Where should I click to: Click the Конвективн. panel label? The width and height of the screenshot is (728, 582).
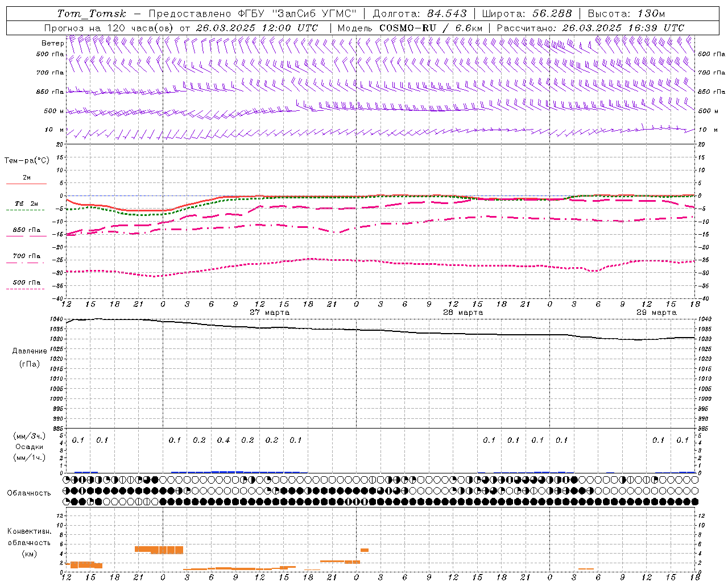coord(30,531)
